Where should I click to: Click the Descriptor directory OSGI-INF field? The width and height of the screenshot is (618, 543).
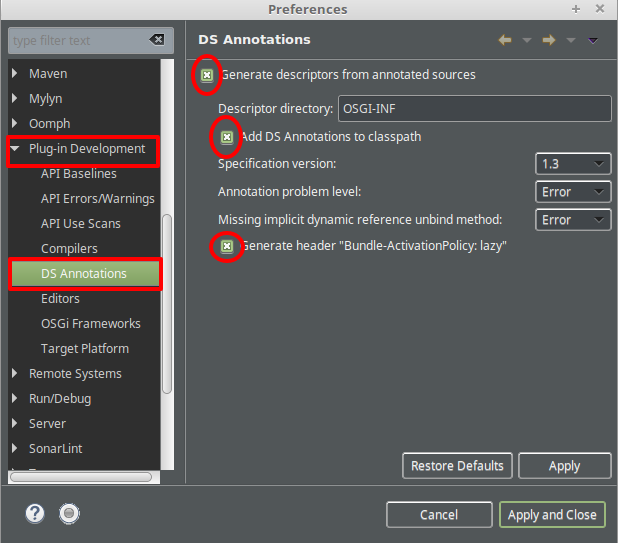475,108
